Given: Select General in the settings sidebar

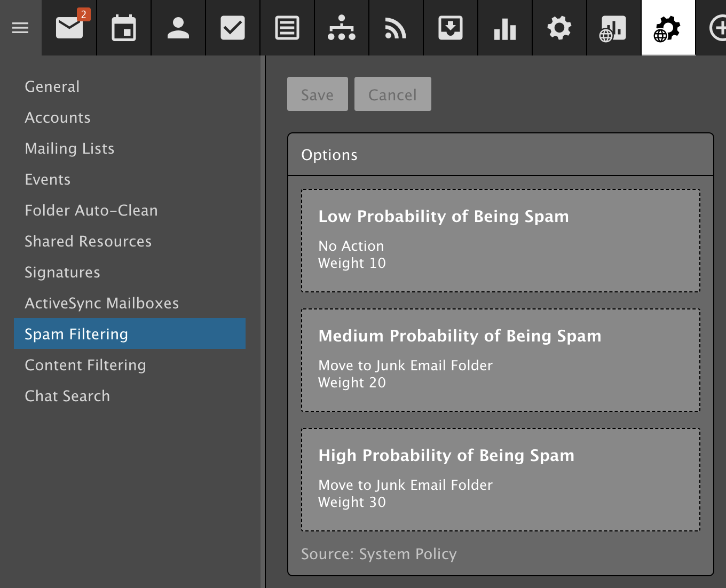Looking at the screenshot, I should [x=52, y=86].
